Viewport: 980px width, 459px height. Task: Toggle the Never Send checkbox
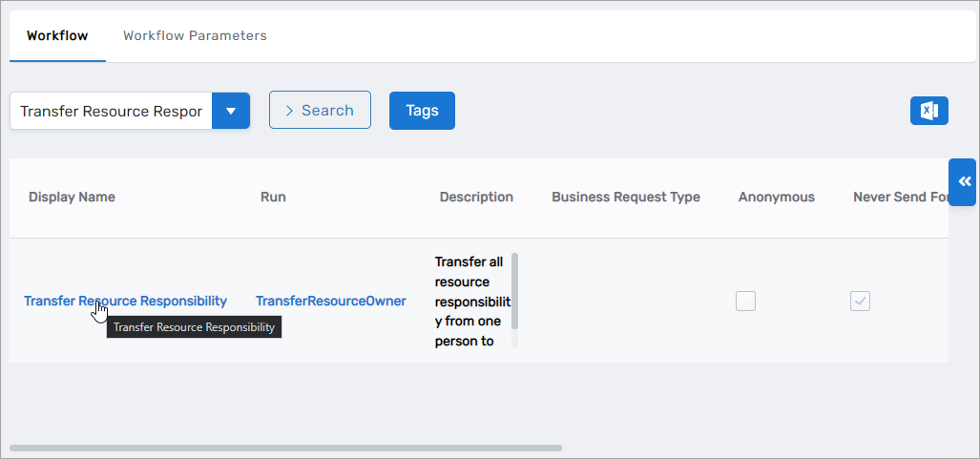860,301
